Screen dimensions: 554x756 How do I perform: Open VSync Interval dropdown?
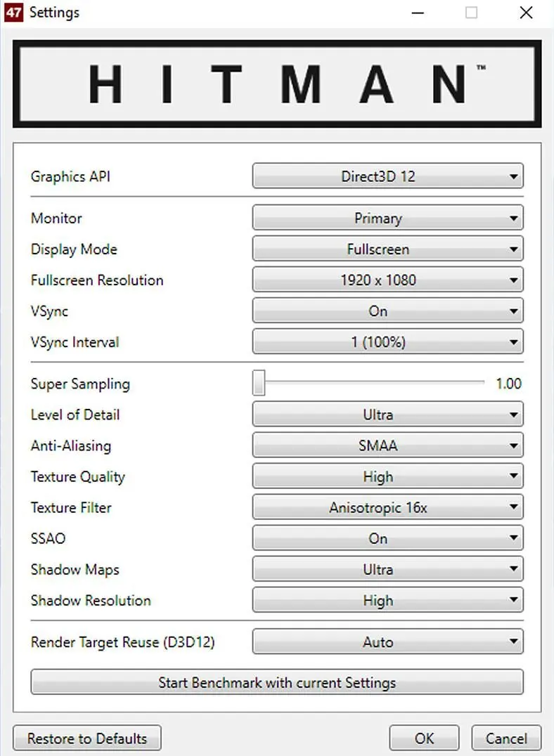tap(387, 342)
